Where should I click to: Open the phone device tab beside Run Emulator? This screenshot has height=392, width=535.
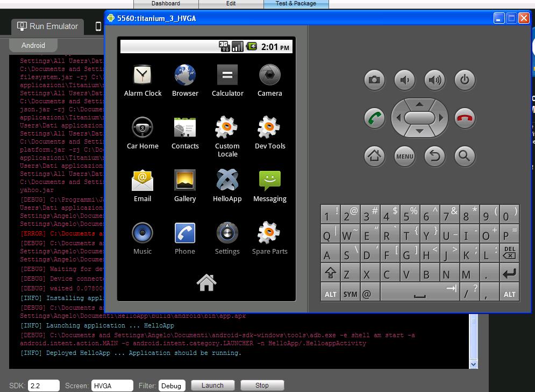click(98, 26)
